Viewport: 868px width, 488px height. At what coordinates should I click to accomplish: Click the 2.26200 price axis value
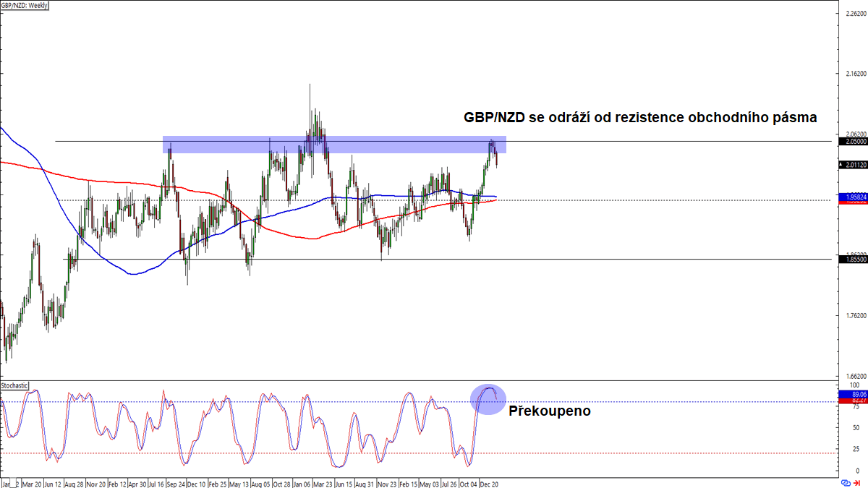coord(856,13)
